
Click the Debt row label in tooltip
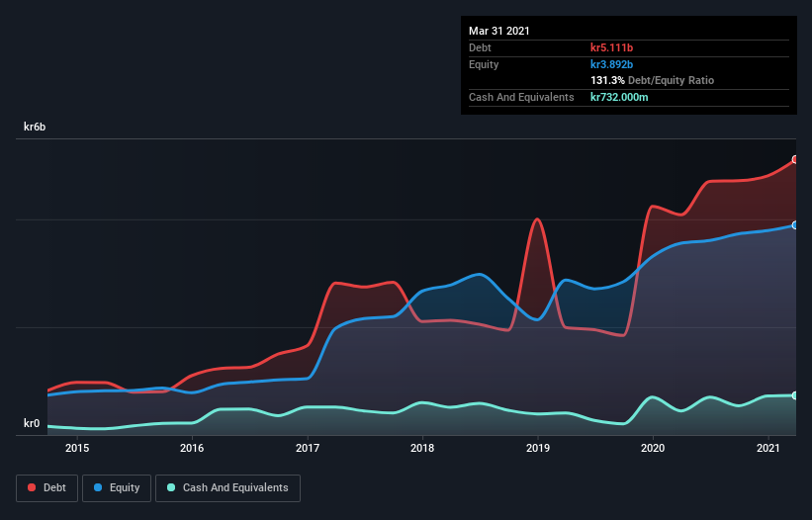click(x=480, y=47)
